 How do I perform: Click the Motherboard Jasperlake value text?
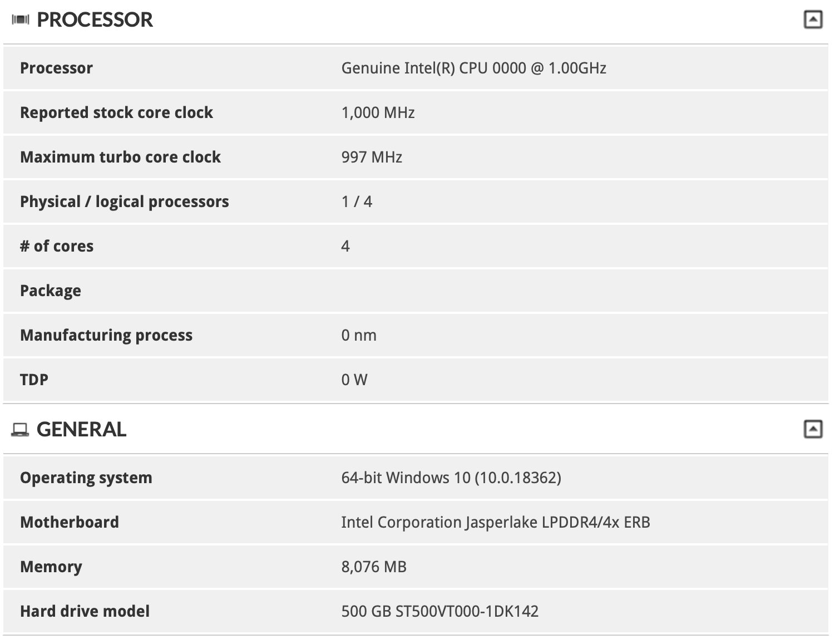(496, 522)
